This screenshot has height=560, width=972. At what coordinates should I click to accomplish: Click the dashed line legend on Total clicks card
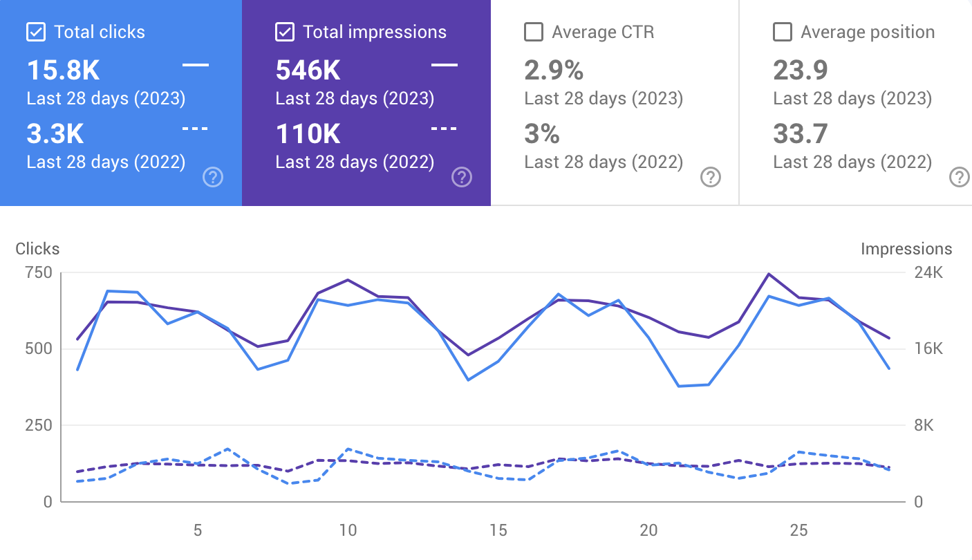(x=196, y=128)
